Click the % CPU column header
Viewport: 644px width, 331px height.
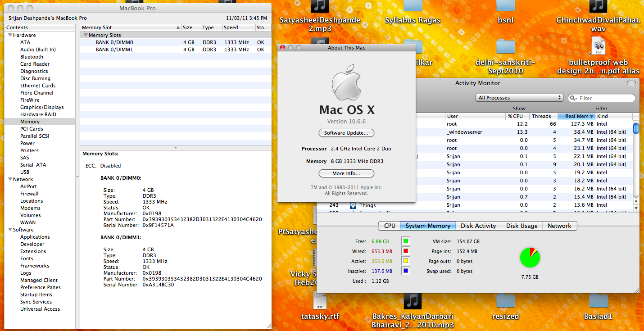coord(517,116)
